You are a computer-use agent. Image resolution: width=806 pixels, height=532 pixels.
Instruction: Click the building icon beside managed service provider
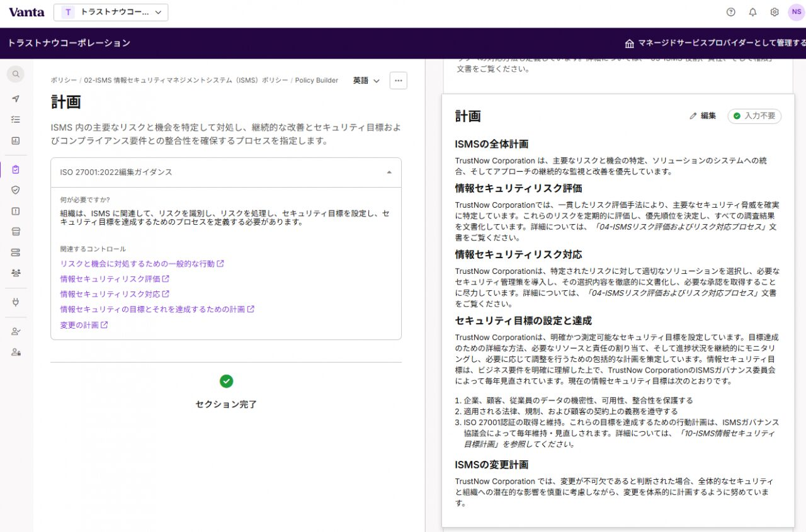[629, 43]
